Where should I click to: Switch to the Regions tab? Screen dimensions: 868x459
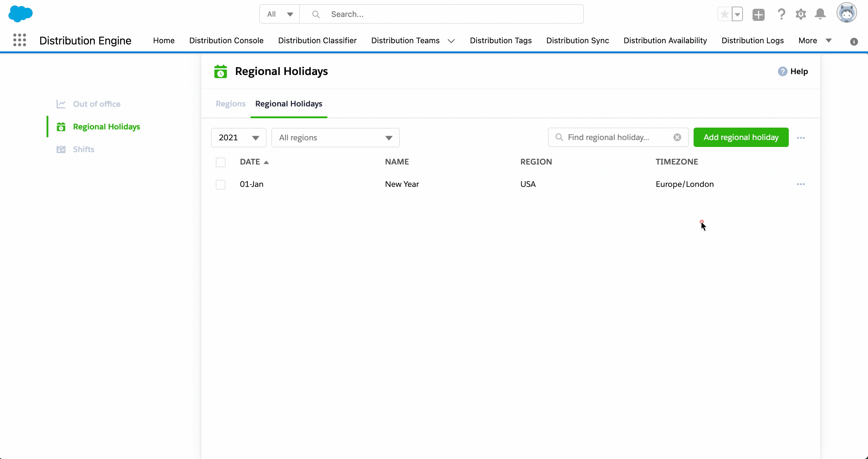pyautogui.click(x=230, y=103)
